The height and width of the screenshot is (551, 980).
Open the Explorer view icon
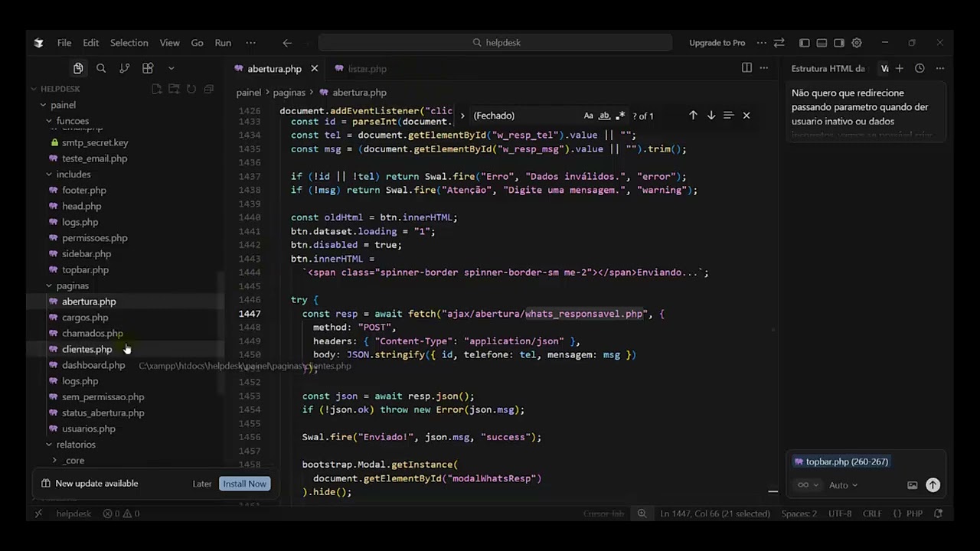[x=78, y=69]
